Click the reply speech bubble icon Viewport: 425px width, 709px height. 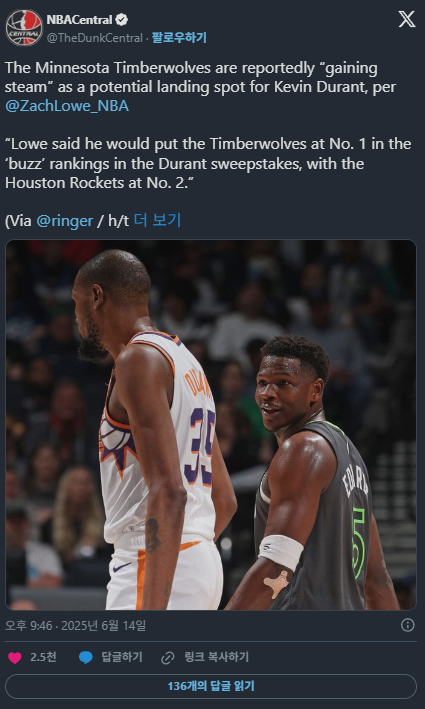[x=85, y=657]
